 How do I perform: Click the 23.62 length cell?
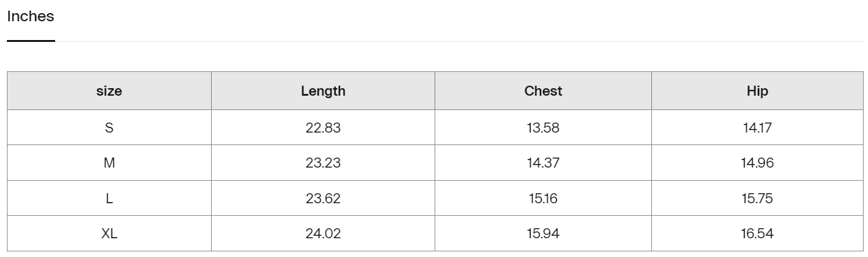pos(323,199)
